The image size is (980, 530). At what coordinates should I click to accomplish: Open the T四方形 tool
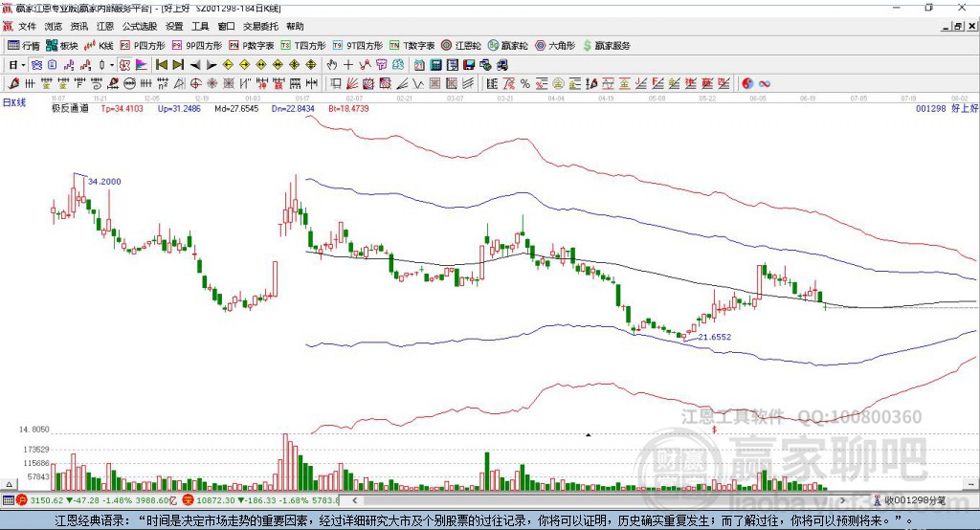[x=303, y=46]
